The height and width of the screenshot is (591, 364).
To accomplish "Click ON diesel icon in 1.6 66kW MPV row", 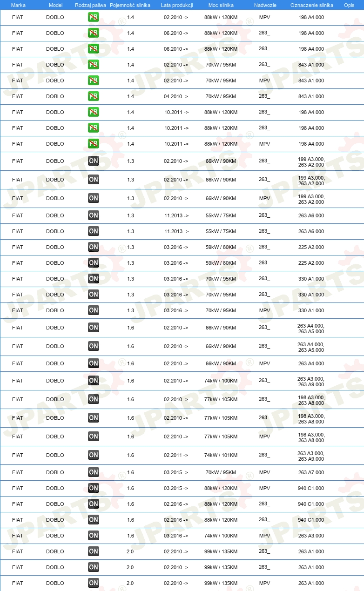I will (x=94, y=363).
